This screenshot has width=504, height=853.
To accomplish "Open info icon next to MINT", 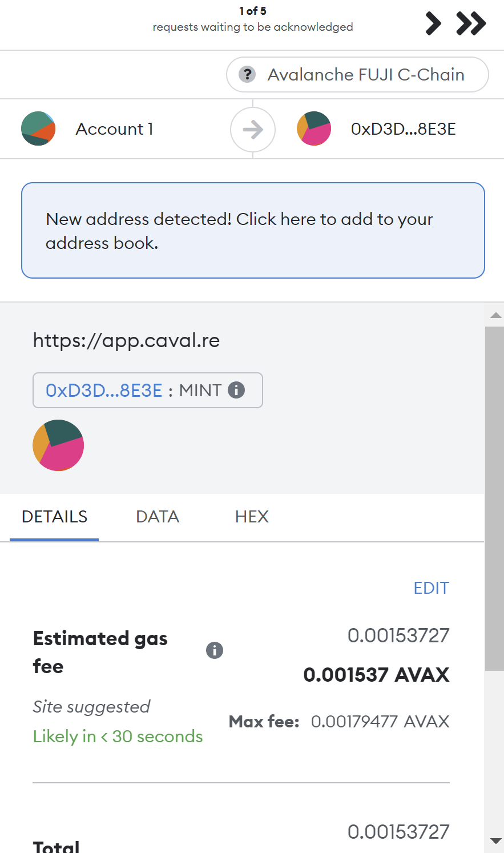I will pyautogui.click(x=236, y=390).
